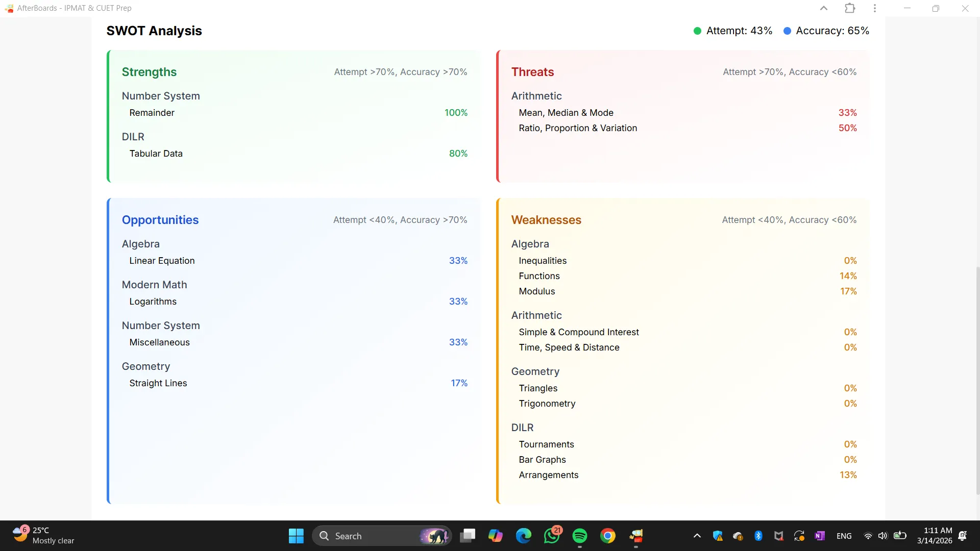This screenshot has height=551, width=980.
Task: Open the weather widget showing 25°C
Action: 43,536
